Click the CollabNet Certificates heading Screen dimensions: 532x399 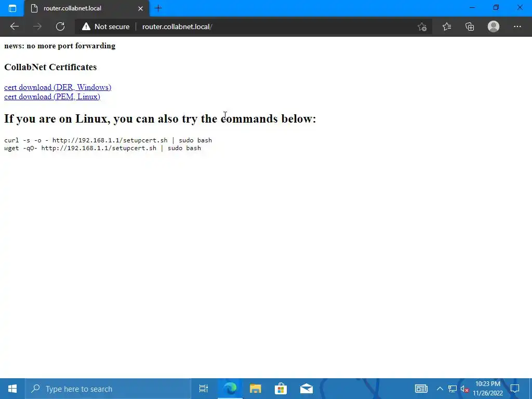(50, 67)
